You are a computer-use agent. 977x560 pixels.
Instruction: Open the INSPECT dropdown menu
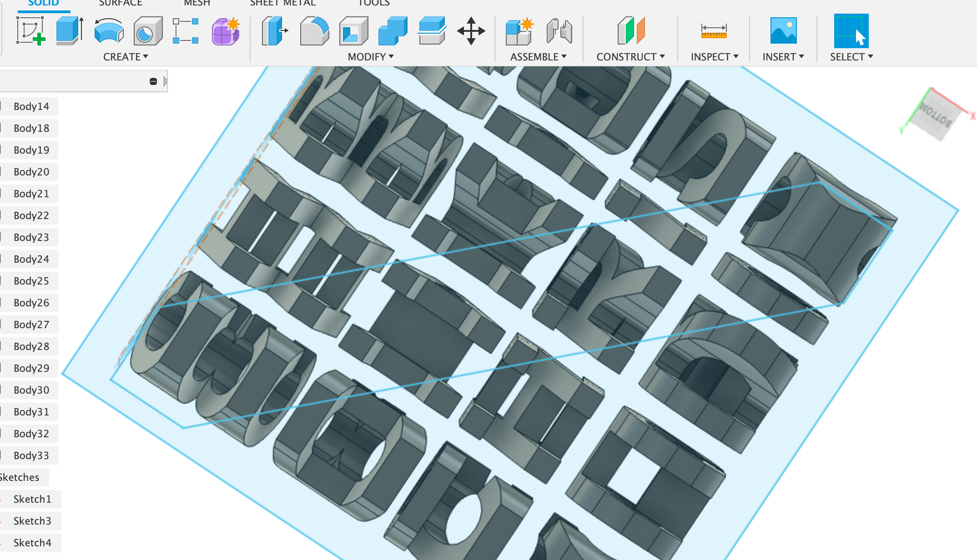pos(715,57)
